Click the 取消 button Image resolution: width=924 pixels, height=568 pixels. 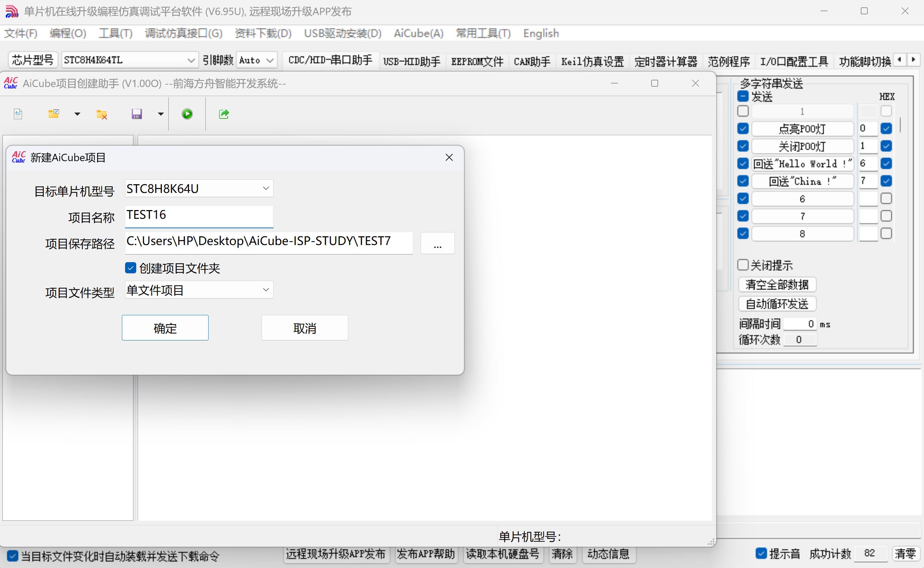[x=305, y=328]
